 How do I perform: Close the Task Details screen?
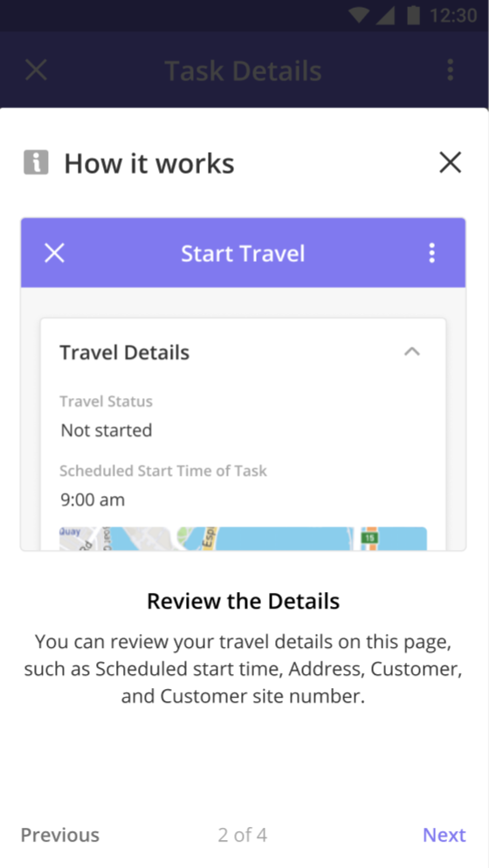tap(37, 71)
